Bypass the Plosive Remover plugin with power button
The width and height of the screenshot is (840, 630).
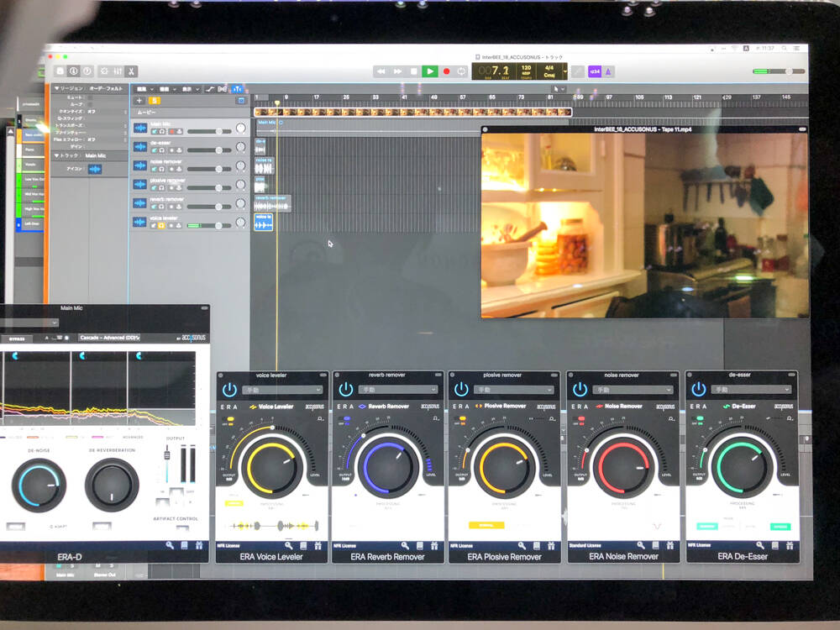pyautogui.click(x=461, y=390)
